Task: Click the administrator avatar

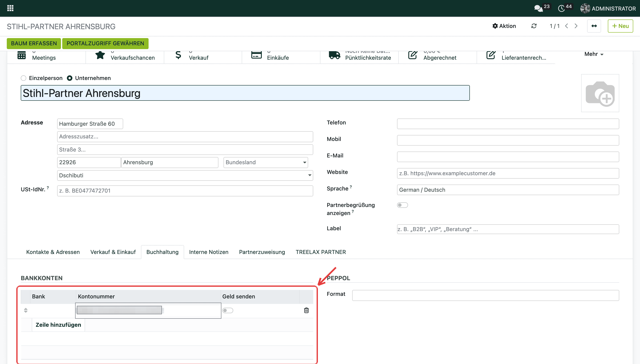Action: click(x=585, y=8)
